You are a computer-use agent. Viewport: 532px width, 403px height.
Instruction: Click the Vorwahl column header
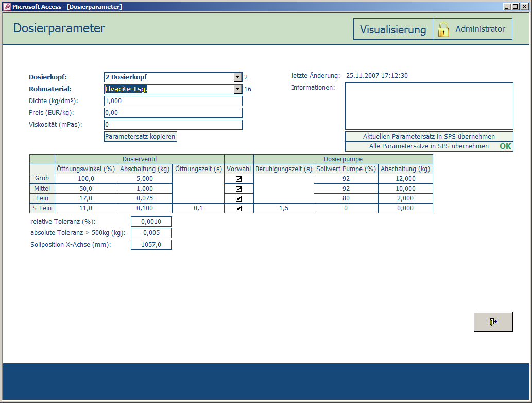[238, 169]
